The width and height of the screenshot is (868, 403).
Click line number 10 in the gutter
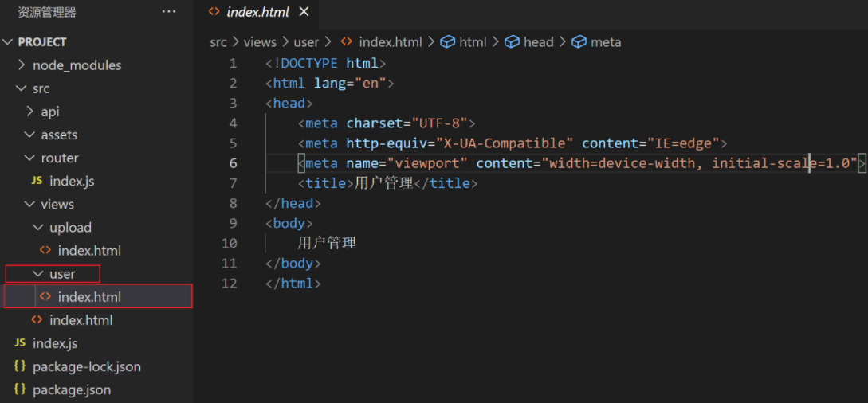(230, 243)
